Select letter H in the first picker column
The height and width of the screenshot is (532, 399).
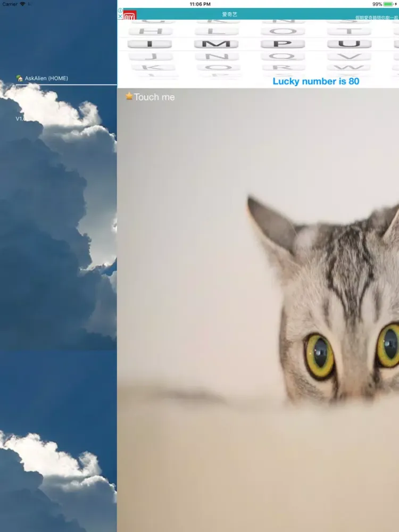point(151,31)
